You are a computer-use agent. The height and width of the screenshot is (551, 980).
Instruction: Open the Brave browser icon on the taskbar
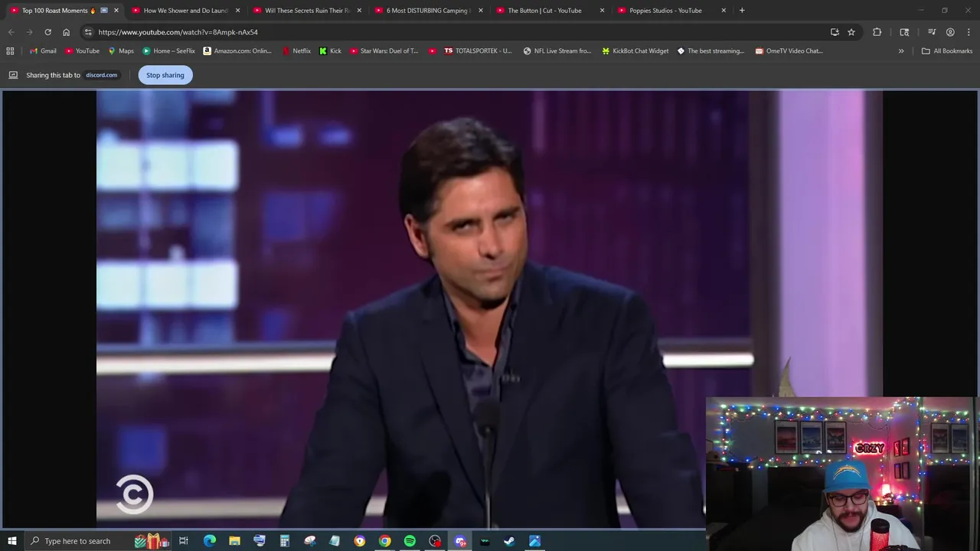click(x=359, y=541)
